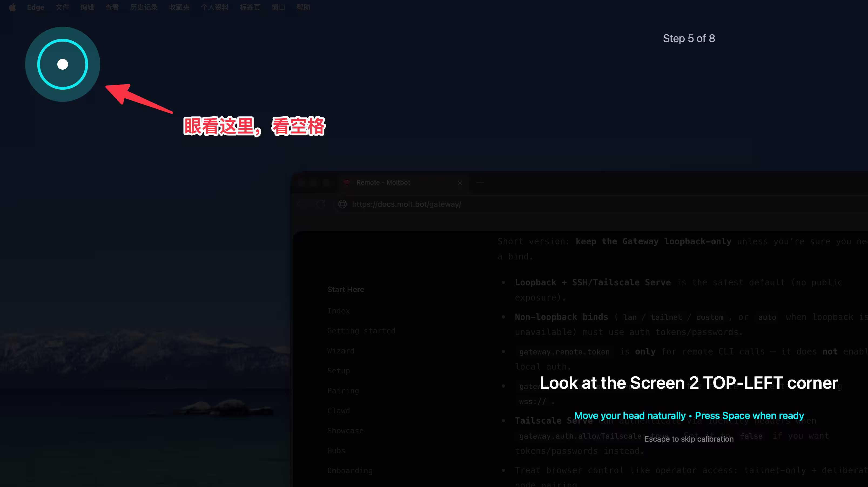Image resolution: width=868 pixels, height=487 pixels.
Task: Select the Remote - Moltbot tab
Action: click(383, 182)
